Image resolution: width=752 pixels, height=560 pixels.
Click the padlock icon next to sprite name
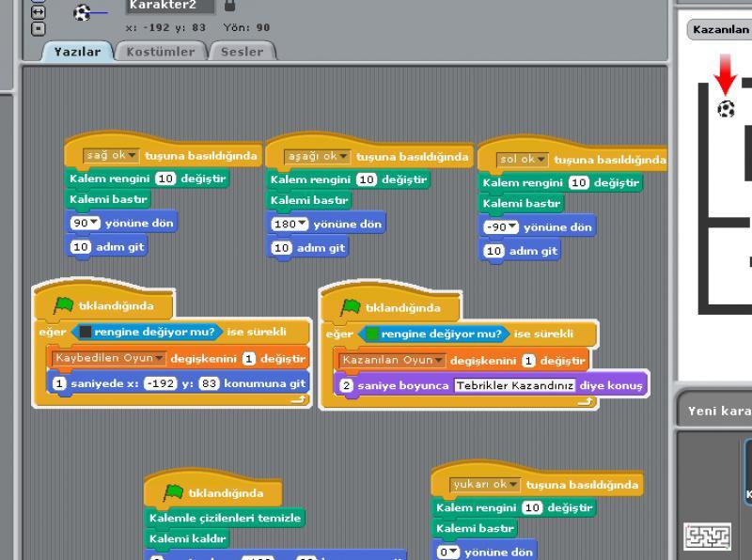point(231,6)
